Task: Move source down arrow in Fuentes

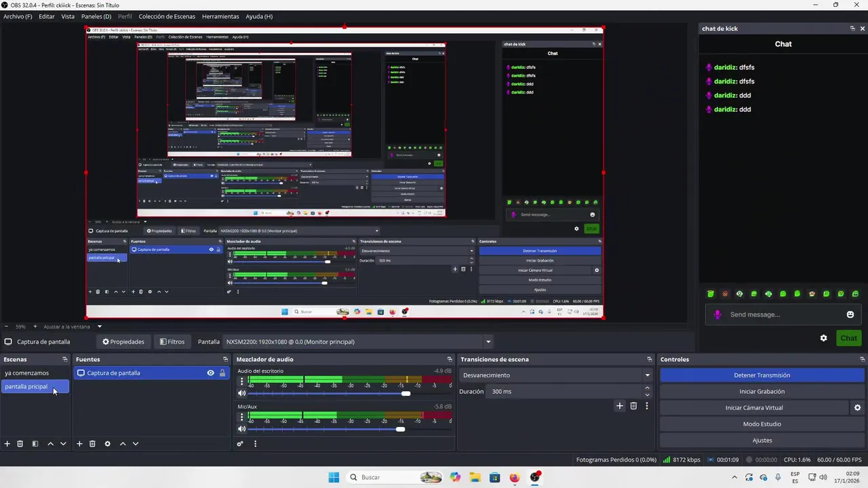Action: pyautogui.click(x=136, y=444)
